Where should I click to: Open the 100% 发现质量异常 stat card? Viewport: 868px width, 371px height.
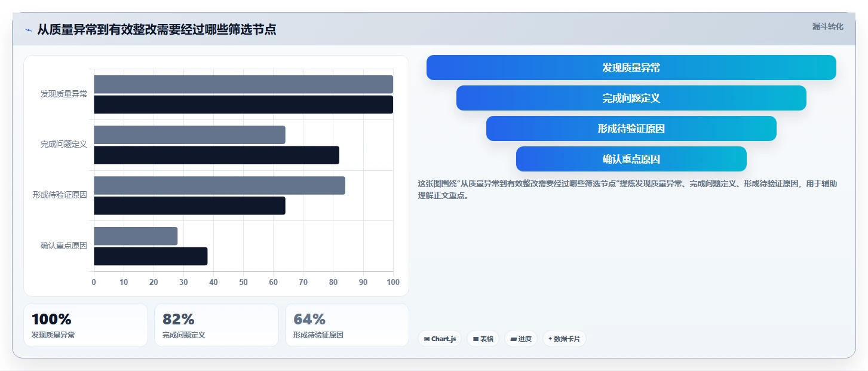pos(85,325)
